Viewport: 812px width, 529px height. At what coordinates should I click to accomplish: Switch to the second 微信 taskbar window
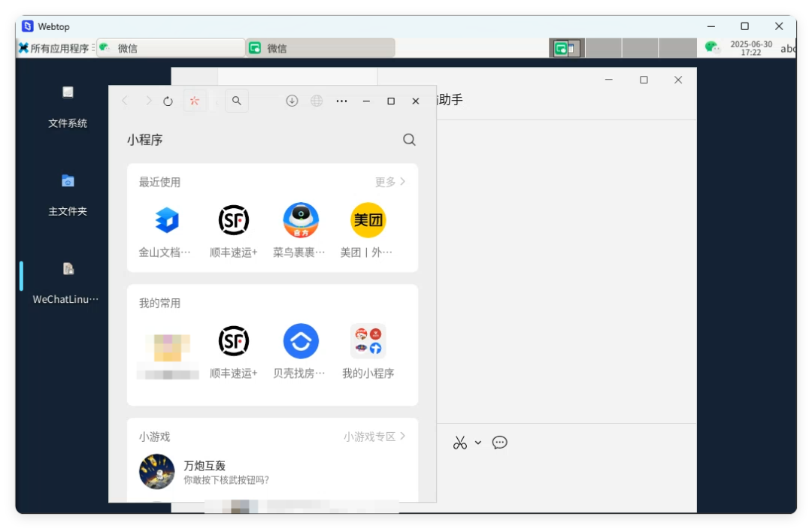tap(320, 48)
